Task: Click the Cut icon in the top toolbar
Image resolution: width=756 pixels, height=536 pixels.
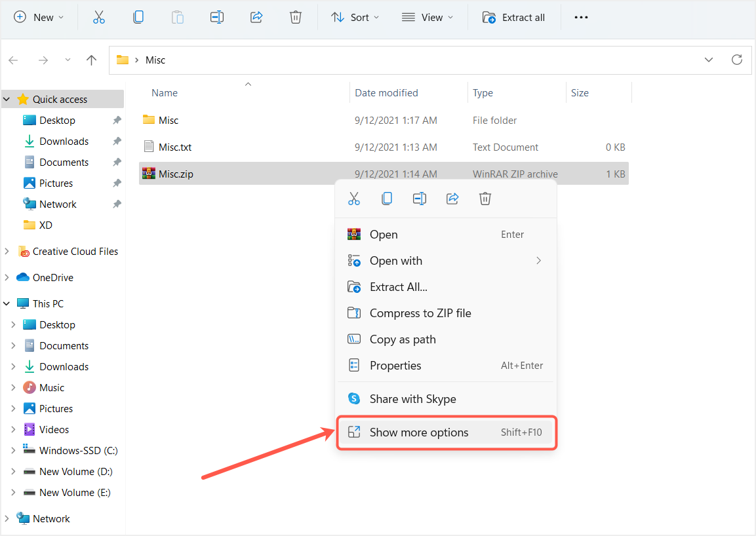Action: 99,18
